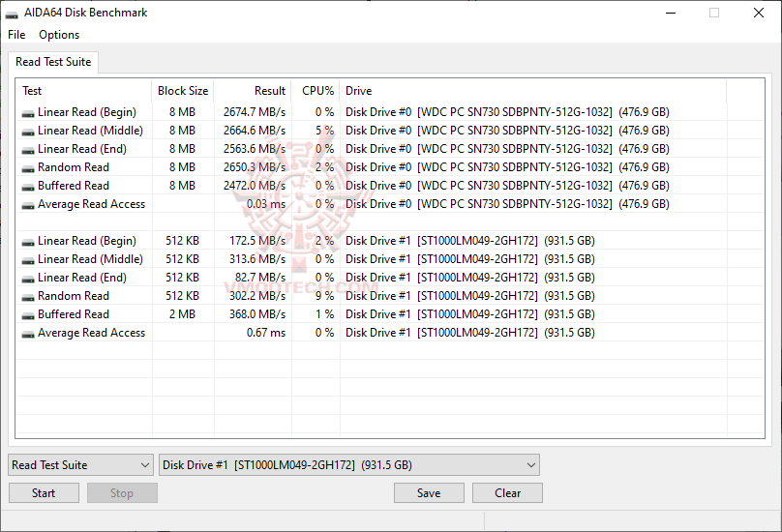Viewport: 782px width, 532px height.
Task: Click drive icon of 2 MB Buffered Read row
Action: pyautogui.click(x=28, y=315)
